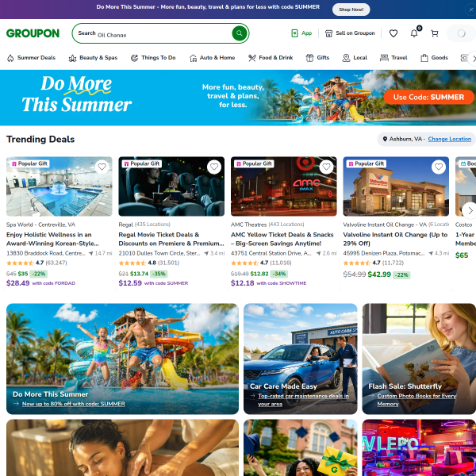Click $28.49 with code FORDAD price
Viewport: 476px width, 476px height.
tap(40, 283)
